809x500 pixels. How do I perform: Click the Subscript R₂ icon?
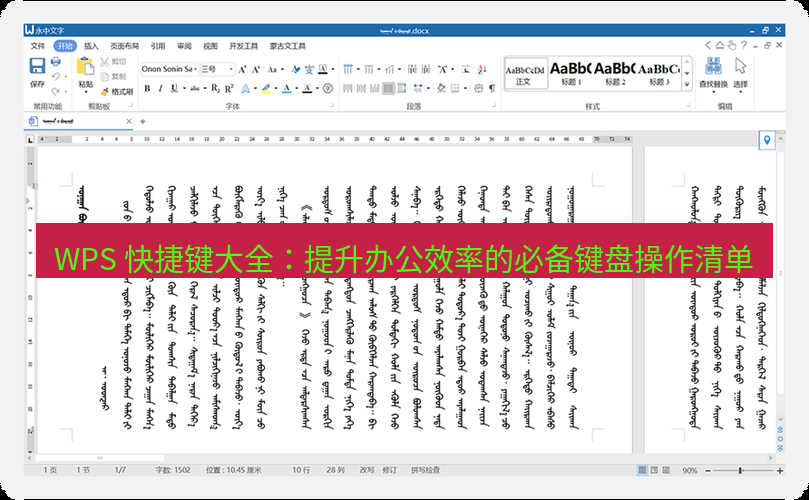click(x=215, y=88)
